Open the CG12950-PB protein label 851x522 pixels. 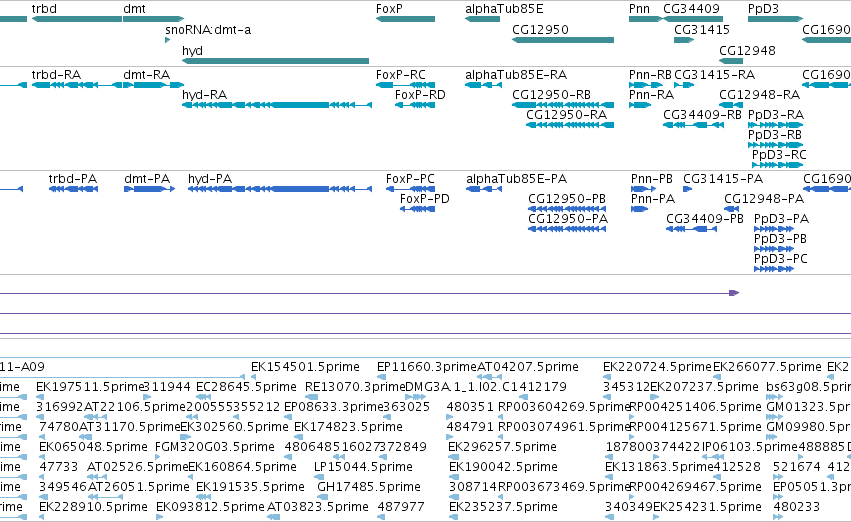567,199
